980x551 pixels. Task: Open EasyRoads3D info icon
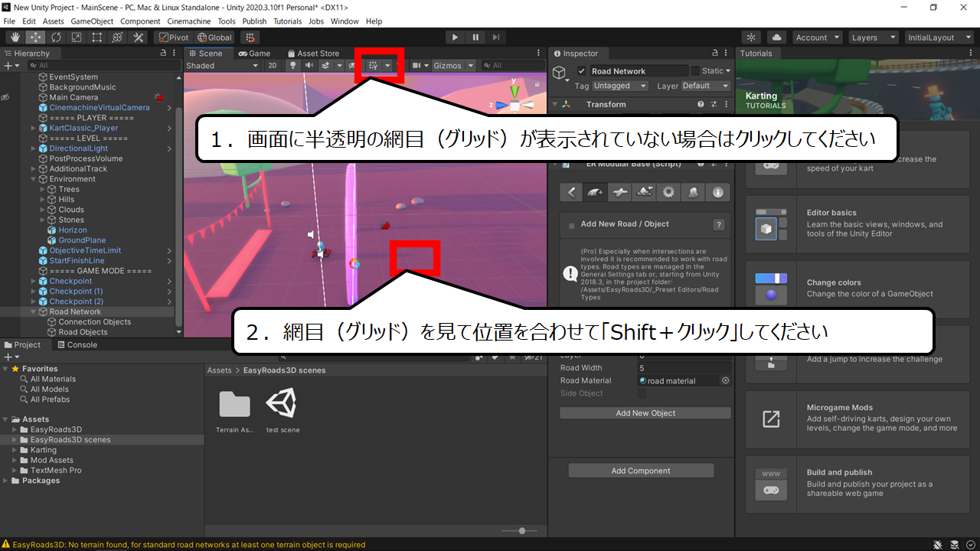718,193
